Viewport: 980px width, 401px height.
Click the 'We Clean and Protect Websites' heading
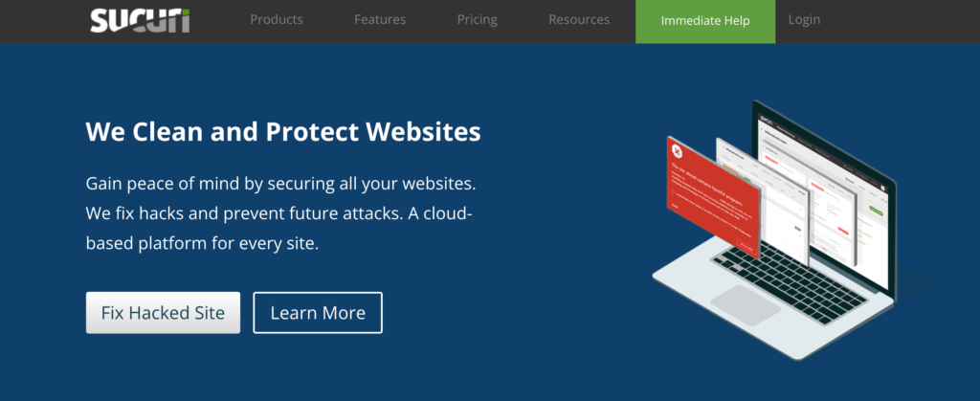click(283, 132)
